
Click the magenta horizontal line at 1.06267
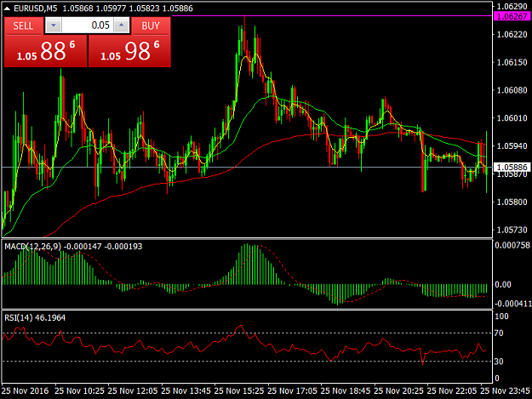pos(333,16)
